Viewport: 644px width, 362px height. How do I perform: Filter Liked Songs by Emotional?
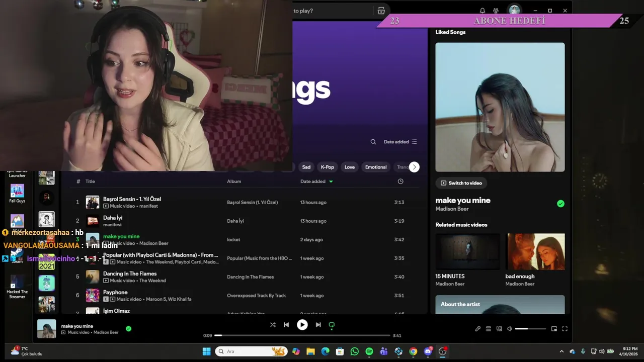376,167
